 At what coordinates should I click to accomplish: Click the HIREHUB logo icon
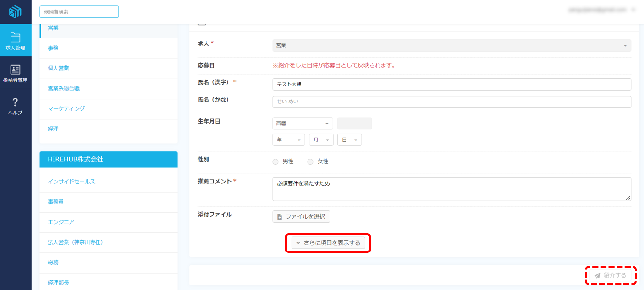(x=15, y=12)
